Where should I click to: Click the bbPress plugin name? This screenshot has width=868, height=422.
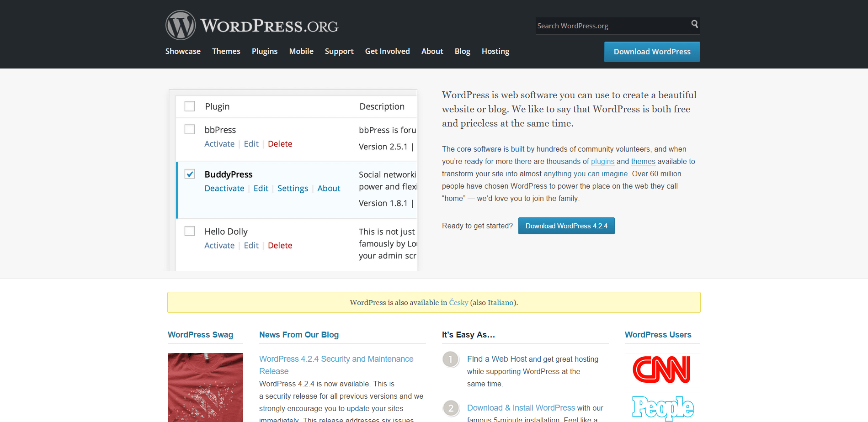(x=220, y=130)
